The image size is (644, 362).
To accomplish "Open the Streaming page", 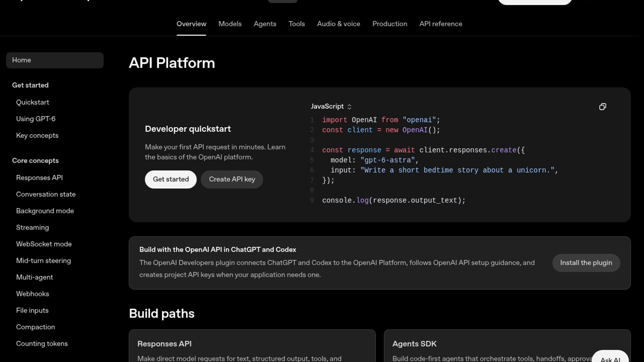I will click(x=32, y=228).
